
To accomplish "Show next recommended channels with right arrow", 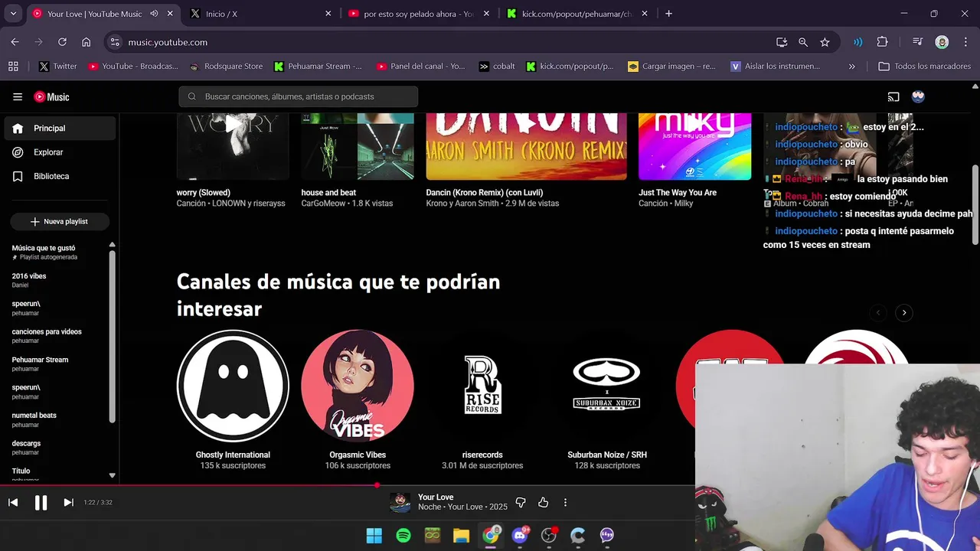I will pos(904,312).
